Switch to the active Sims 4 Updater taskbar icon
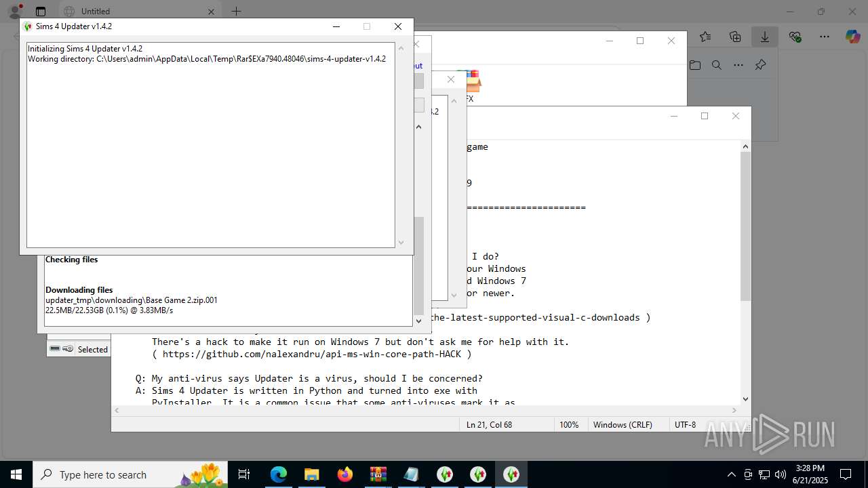 511,474
